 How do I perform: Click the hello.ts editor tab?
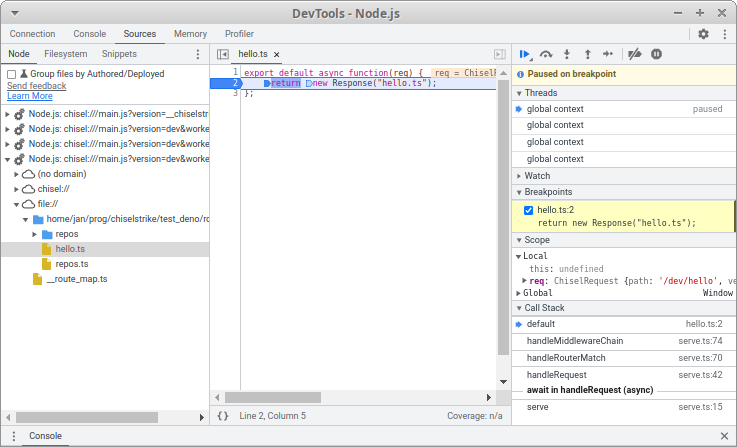253,54
